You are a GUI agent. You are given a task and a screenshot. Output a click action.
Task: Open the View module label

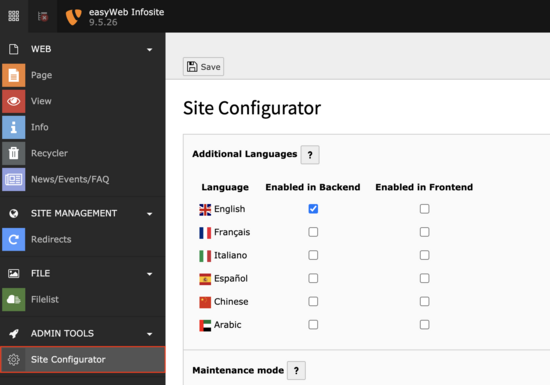click(41, 101)
